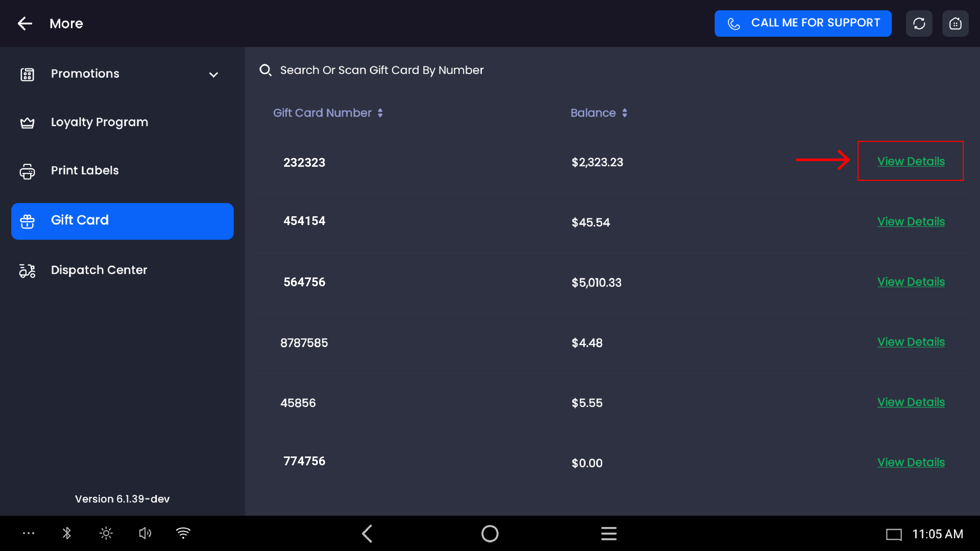The image size is (980, 551).
Task: Click Call Me For Support button
Action: 803,24
